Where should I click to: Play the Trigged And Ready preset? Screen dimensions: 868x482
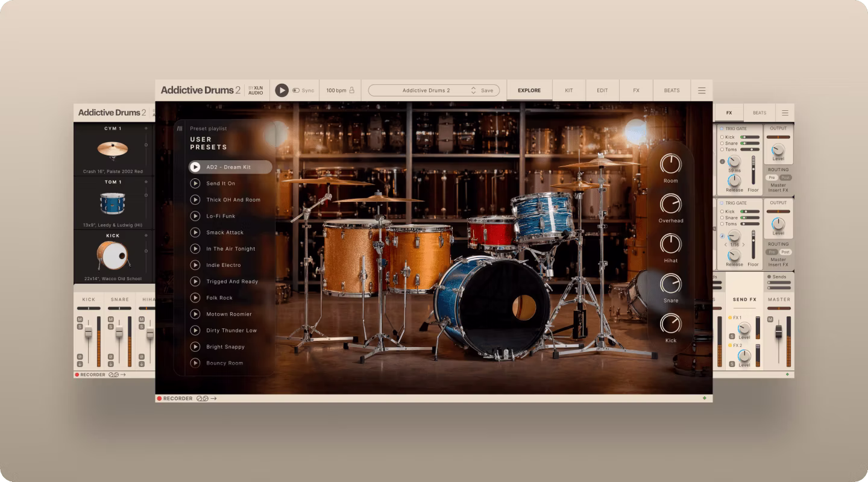coord(195,281)
